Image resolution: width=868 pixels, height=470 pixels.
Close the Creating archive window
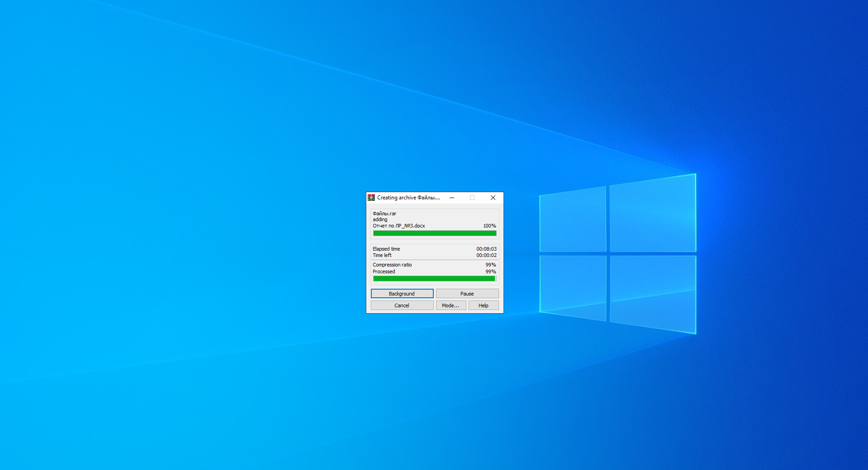[493, 198]
